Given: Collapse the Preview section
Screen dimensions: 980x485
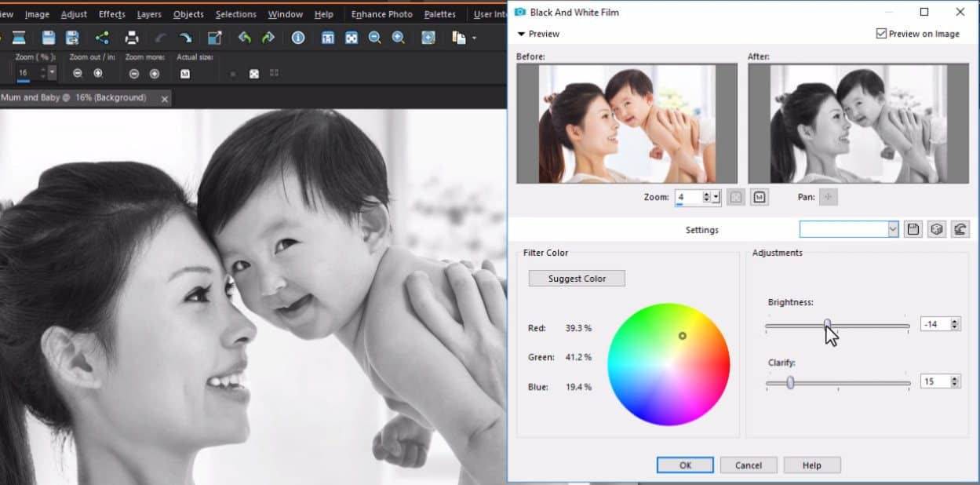Looking at the screenshot, I should (521, 34).
